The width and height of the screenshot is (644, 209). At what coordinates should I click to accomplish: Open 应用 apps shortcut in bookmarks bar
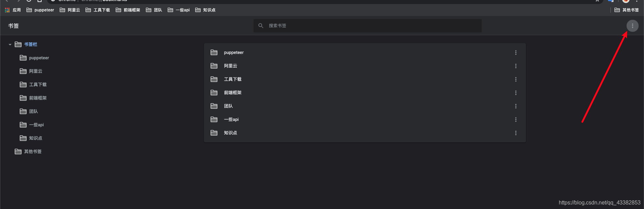pyautogui.click(x=13, y=10)
